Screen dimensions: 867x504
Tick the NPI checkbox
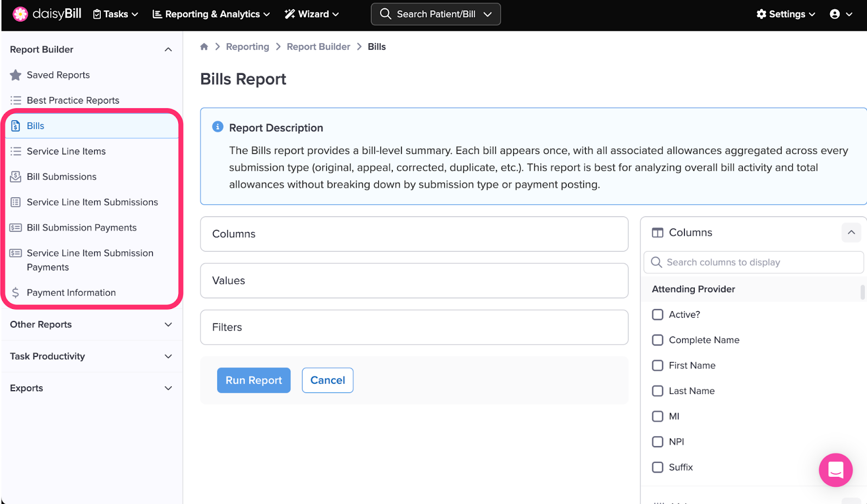click(657, 442)
